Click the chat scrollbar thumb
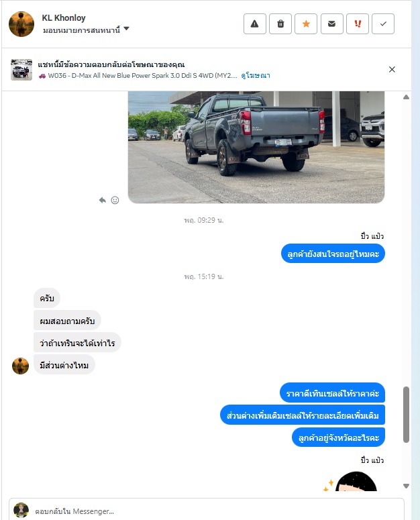Viewport: 420px width, 520px height. [406, 415]
